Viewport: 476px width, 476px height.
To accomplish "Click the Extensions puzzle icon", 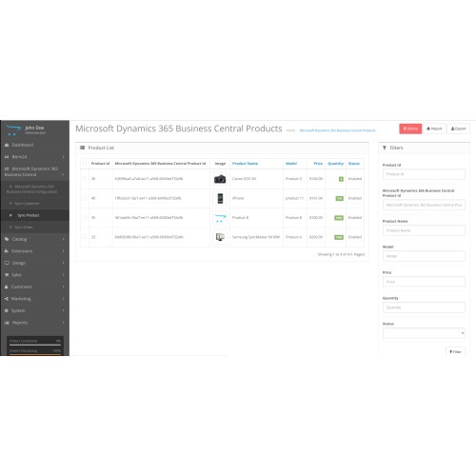I will pos(7,251).
